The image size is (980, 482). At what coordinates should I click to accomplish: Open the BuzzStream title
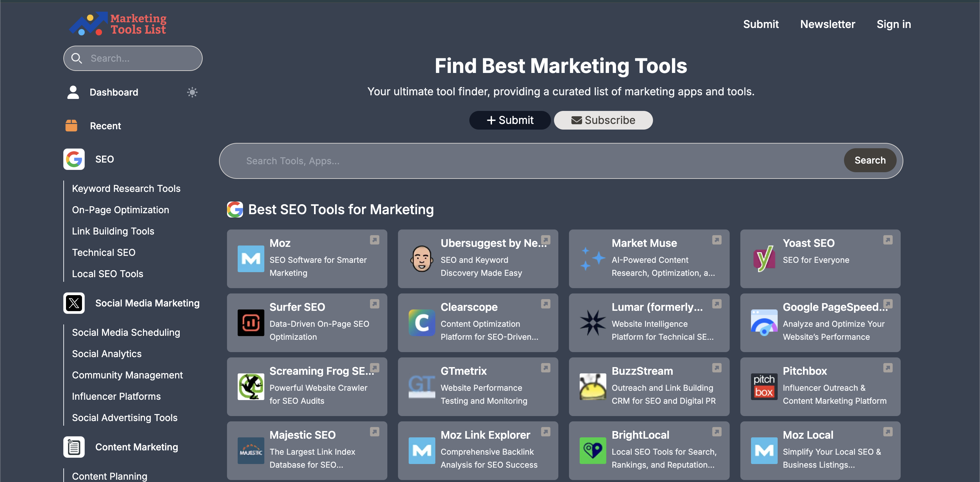642,371
